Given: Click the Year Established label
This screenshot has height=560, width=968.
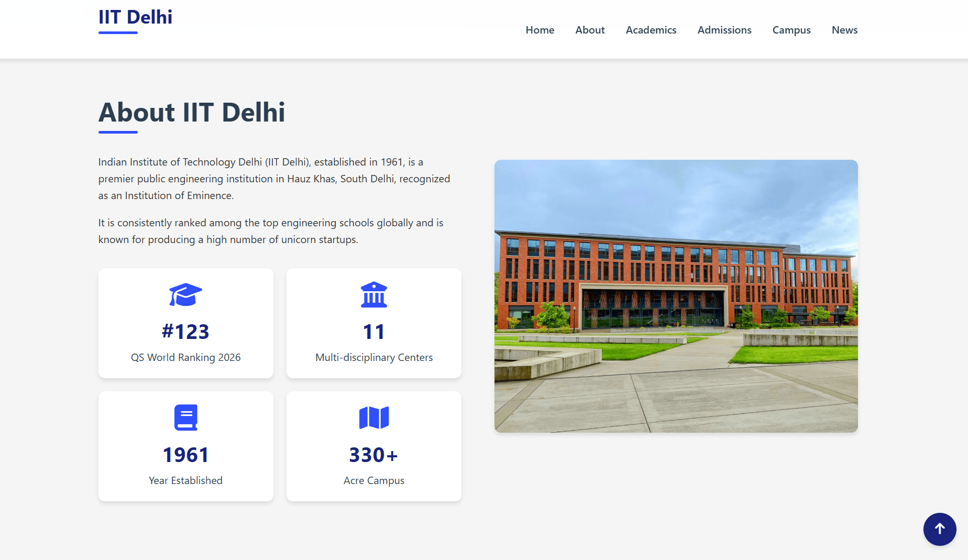Looking at the screenshot, I should coord(185,480).
